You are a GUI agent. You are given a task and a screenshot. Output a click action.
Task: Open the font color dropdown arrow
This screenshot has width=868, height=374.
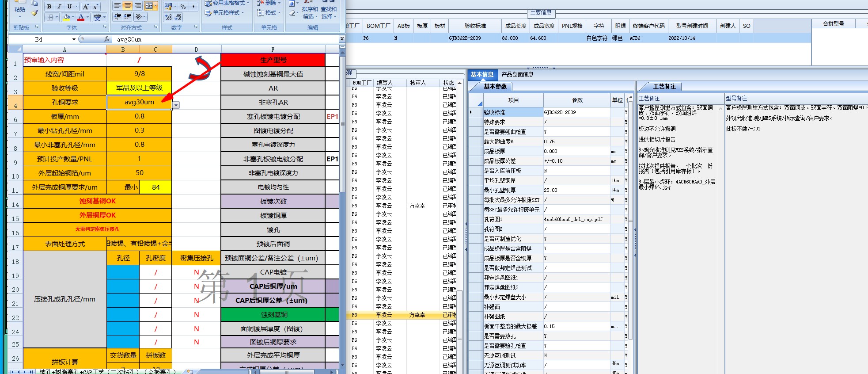[88, 17]
